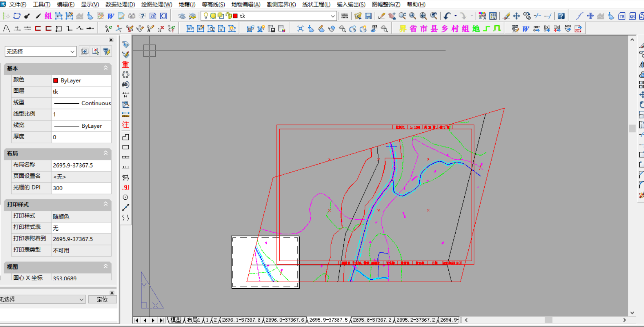Click the magenta 市 city boundary icon

pyautogui.click(x=424, y=29)
